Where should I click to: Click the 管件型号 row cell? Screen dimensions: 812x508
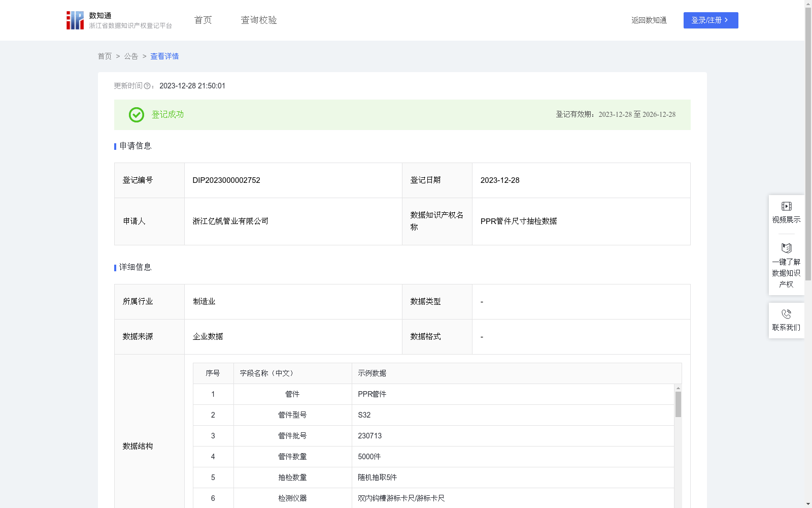[292, 415]
